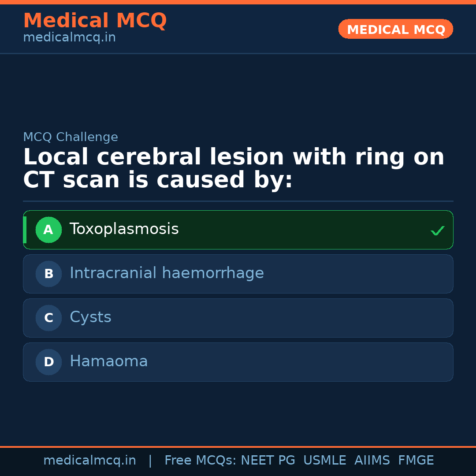Pick the Cysts answer text
This screenshot has width=476, height=476.
(x=90, y=317)
